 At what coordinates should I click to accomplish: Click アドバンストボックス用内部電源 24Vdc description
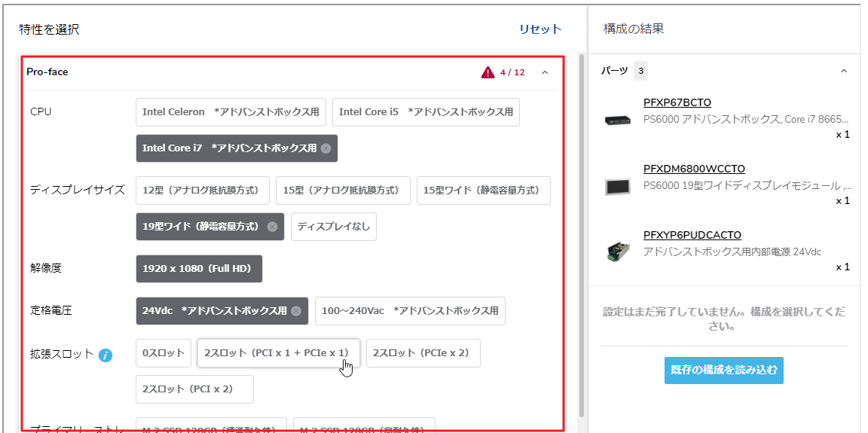click(732, 252)
